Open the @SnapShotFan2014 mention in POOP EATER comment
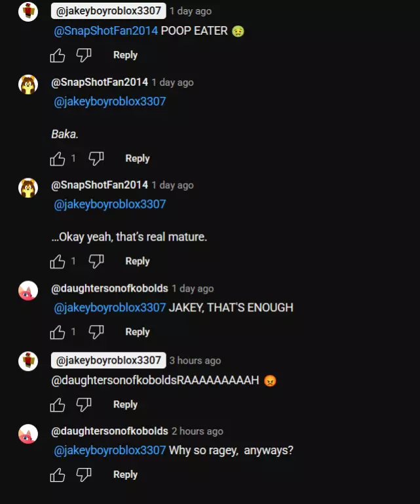The width and height of the screenshot is (420, 504). click(105, 31)
